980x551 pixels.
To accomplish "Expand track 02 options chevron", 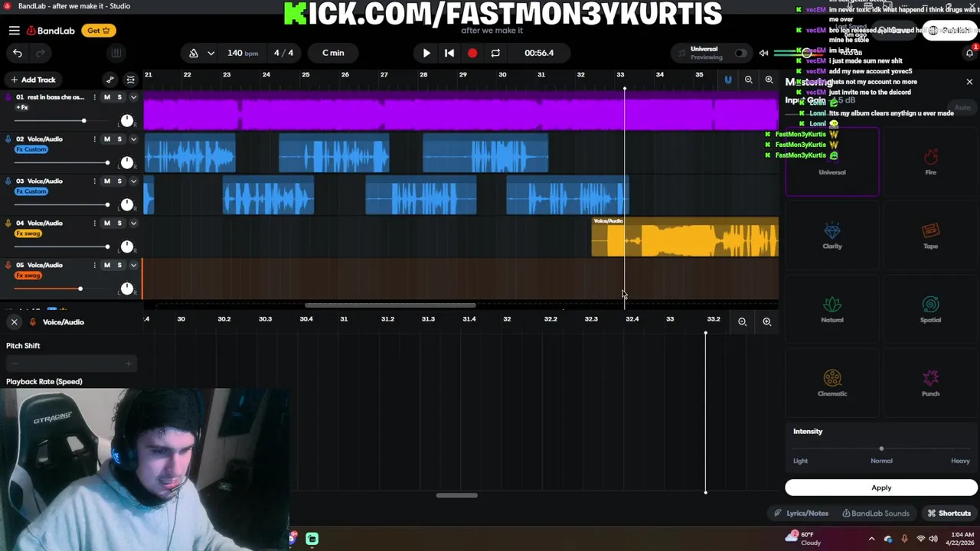I will point(133,139).
